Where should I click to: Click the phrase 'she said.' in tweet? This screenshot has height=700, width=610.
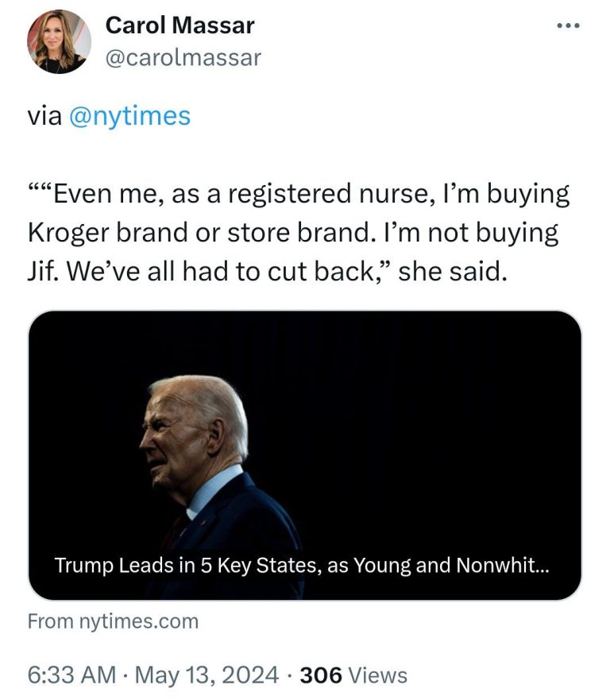[453, 272]
